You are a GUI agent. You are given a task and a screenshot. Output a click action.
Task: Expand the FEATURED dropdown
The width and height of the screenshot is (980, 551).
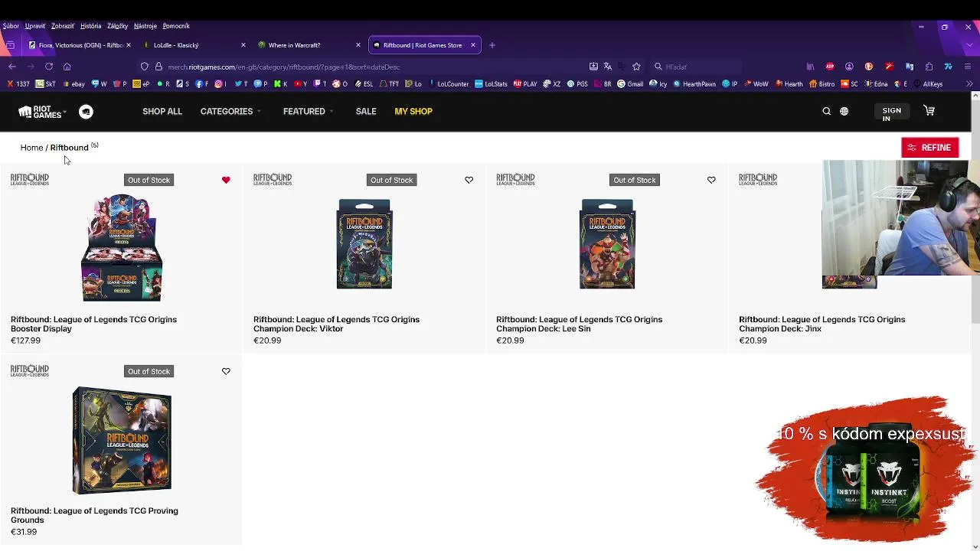(308, 112)
